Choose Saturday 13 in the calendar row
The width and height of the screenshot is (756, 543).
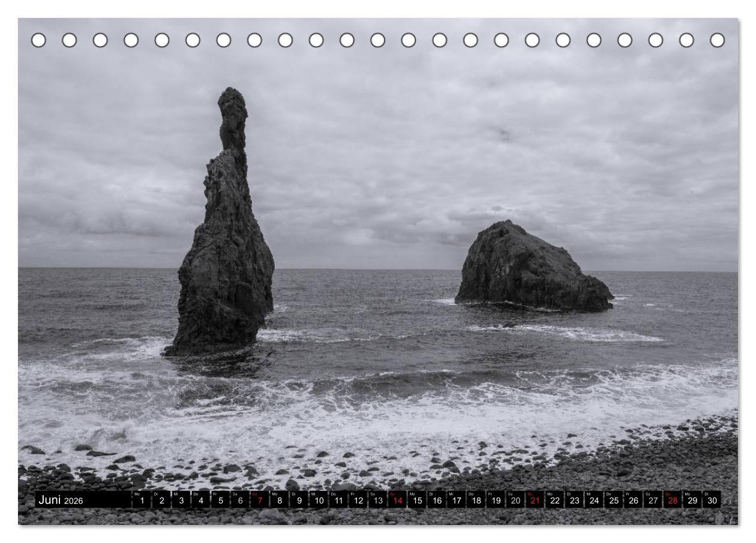tap(377, 500)
